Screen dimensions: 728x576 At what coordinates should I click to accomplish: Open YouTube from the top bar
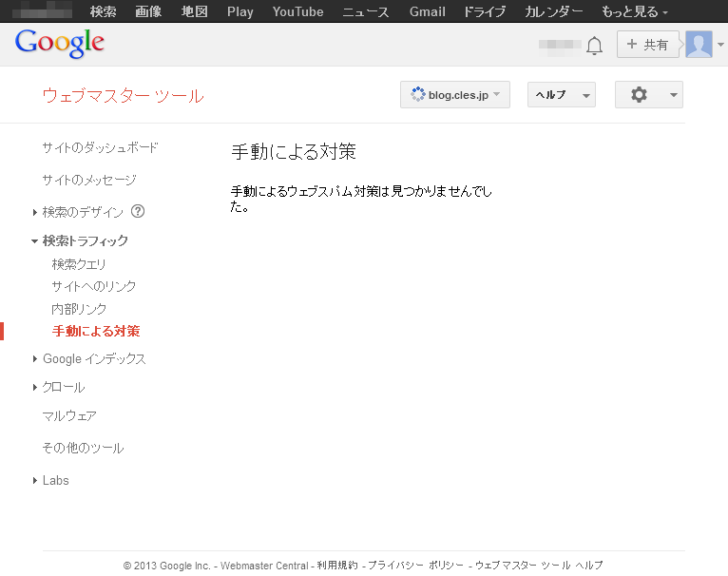click(x=297, y=11)
